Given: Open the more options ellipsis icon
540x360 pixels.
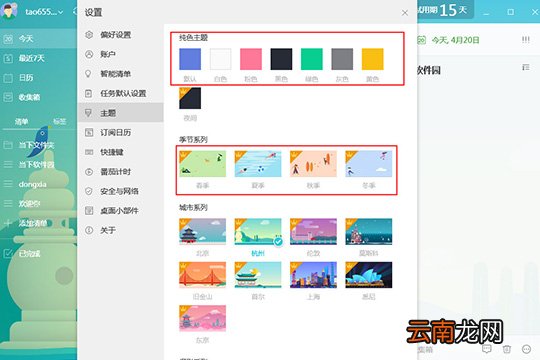Looking at the screenshot, I should 527,349.
